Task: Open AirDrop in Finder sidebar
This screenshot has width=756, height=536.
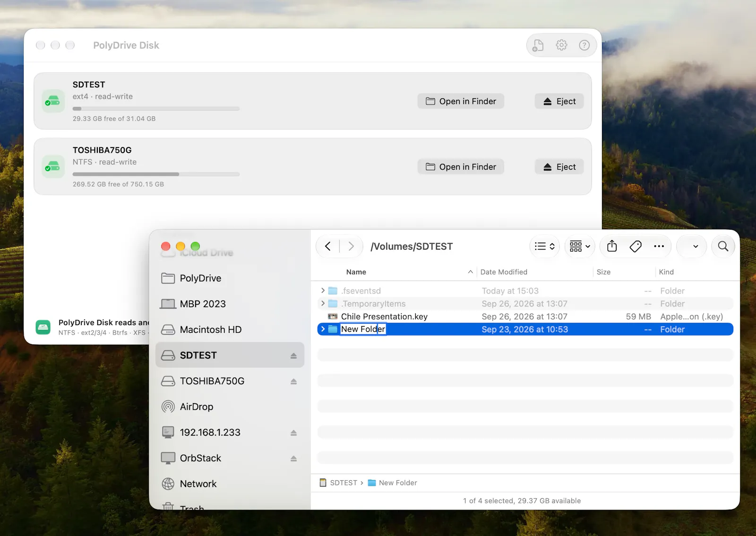Action: (x=230, y=406)
